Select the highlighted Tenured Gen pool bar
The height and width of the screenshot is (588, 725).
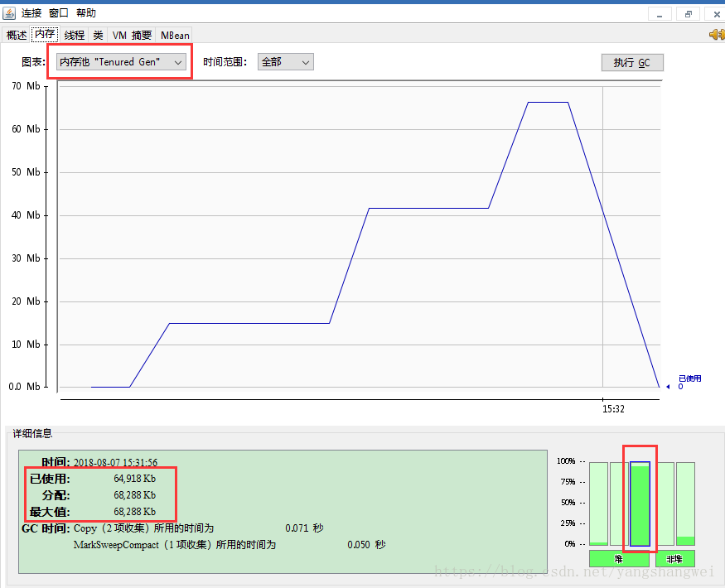pyautogui.click(x=640, y=504)
